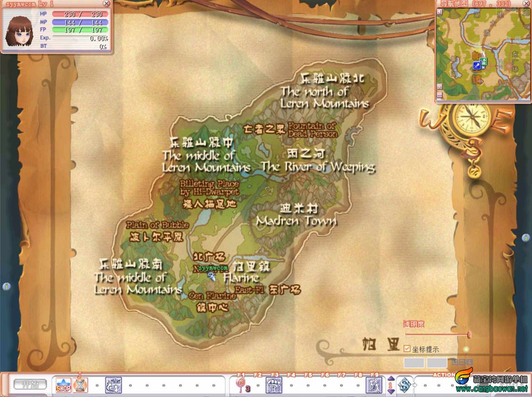The height and width of the screenshot is (397, 532).
Task: Click the character portrait avatar
Action: pyautogui.click(x=20, y=31)
